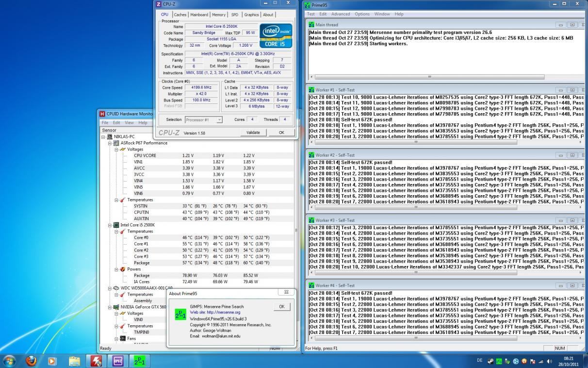The image size is (588, 368).
Task: Collapse the WDC WD5000AAKX drive node
Action: 110,288
